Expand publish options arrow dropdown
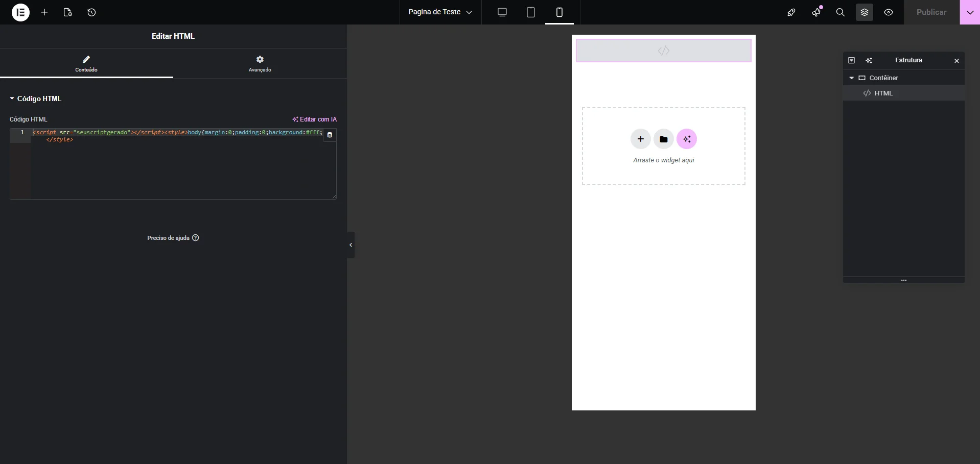 point(969,12)
